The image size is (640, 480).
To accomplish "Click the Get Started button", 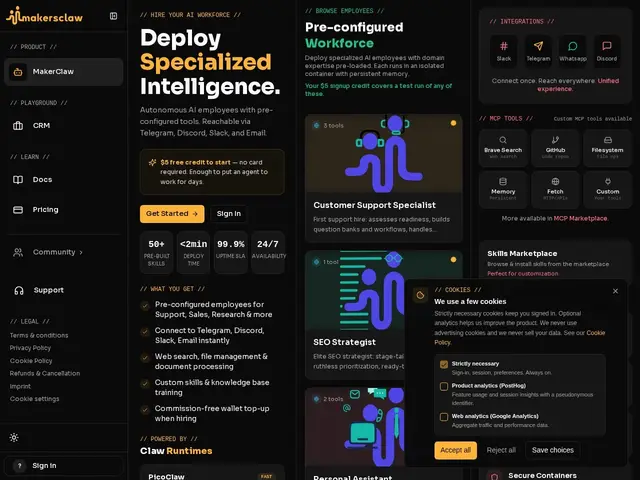I will click(172, 214).
